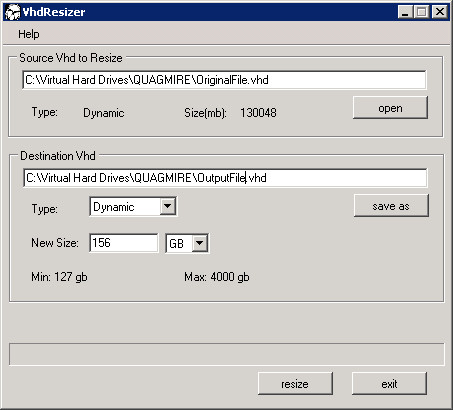453x410 pixels.
Task: Click the disabled maximize window button
Action: (x=422, y=12)
